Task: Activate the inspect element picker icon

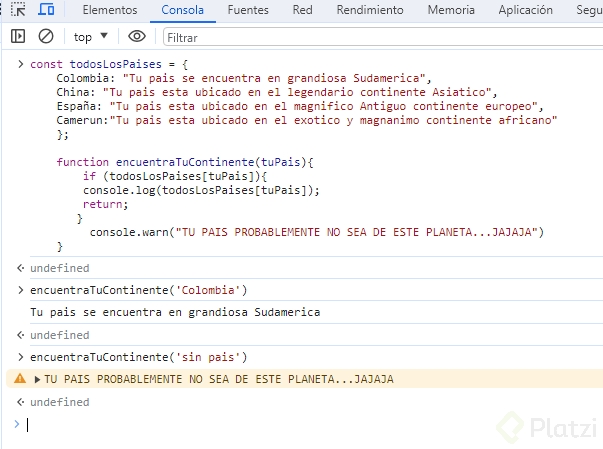Action: pyautogui.click(x=18, y=10)
